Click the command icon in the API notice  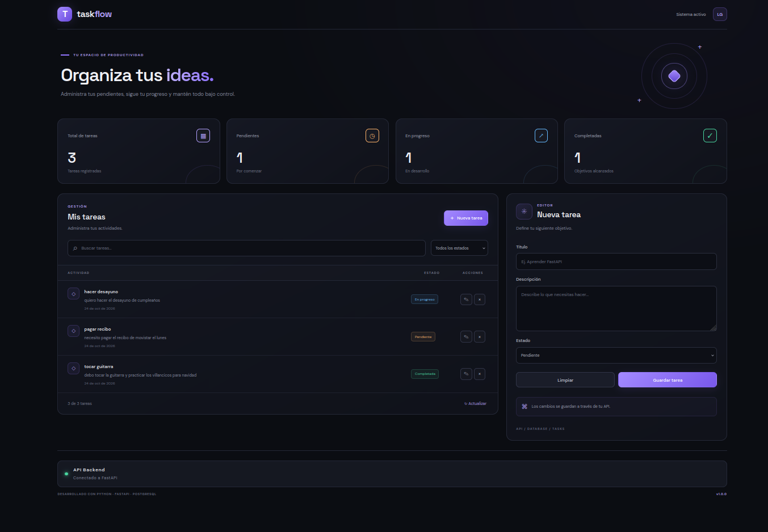click(x=524, y=407)
